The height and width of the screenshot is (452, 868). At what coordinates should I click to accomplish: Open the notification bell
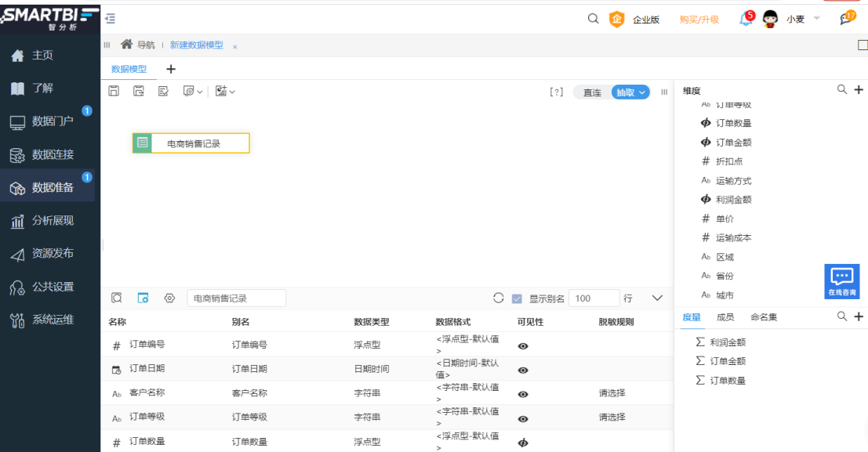(x=746, y=20)
